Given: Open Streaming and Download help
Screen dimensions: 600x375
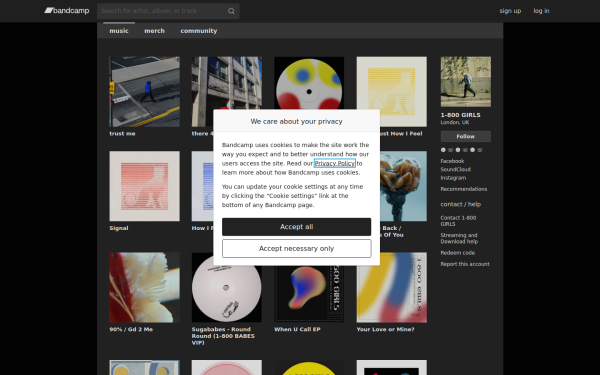Looking at the screenshot, I should (x=459, y=238).
